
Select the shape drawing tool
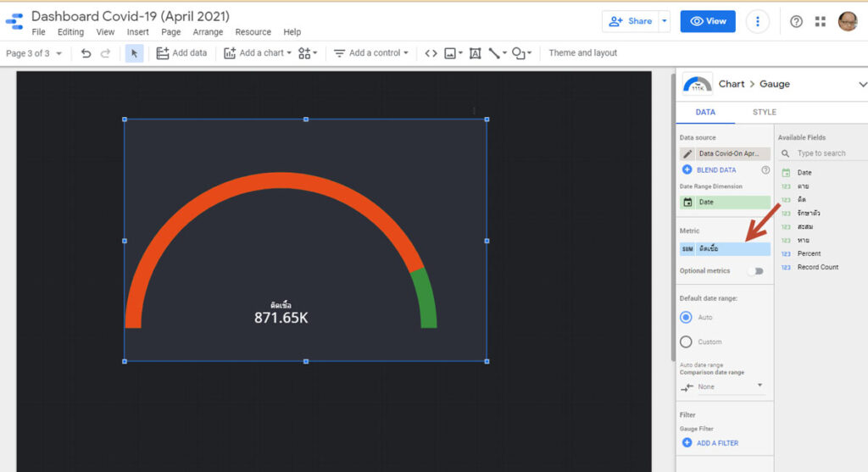pyautogui.click(x=521, y=53)
